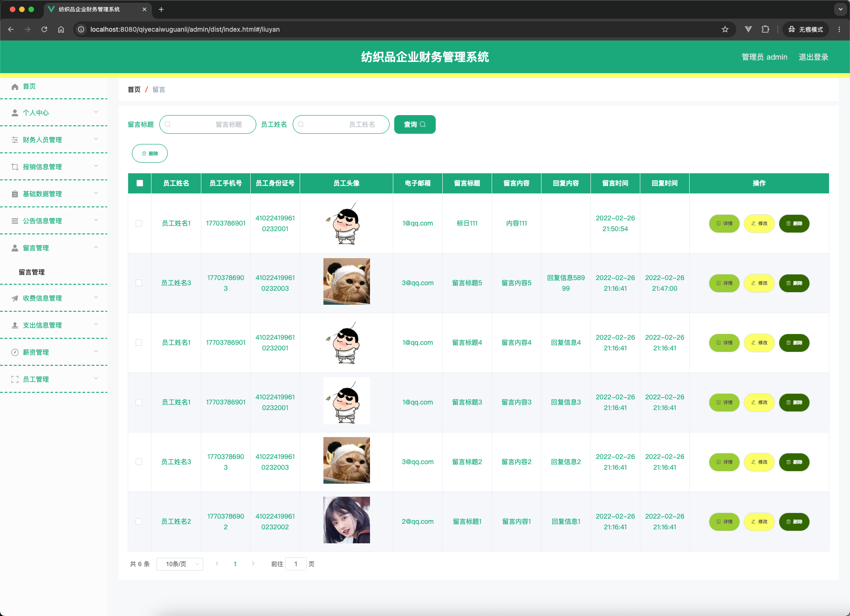Click the 前往 page number input
The width and height of the screenshot is (850, 616).
tap(296, 564)
